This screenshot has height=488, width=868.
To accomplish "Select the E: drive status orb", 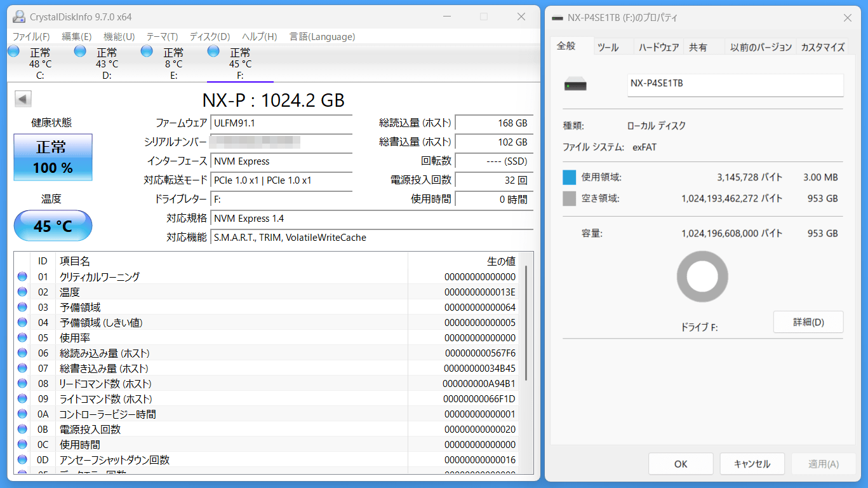I will point(147,51).
